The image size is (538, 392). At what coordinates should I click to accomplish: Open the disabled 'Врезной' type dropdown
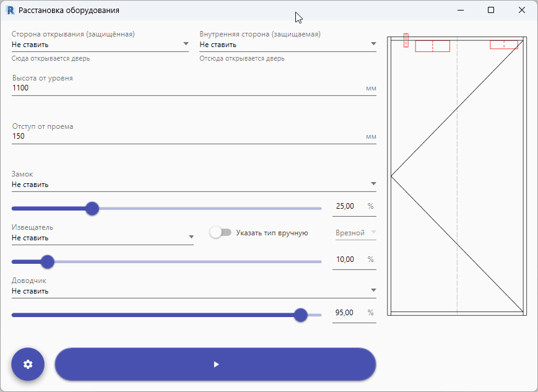[x=356, y=233]
